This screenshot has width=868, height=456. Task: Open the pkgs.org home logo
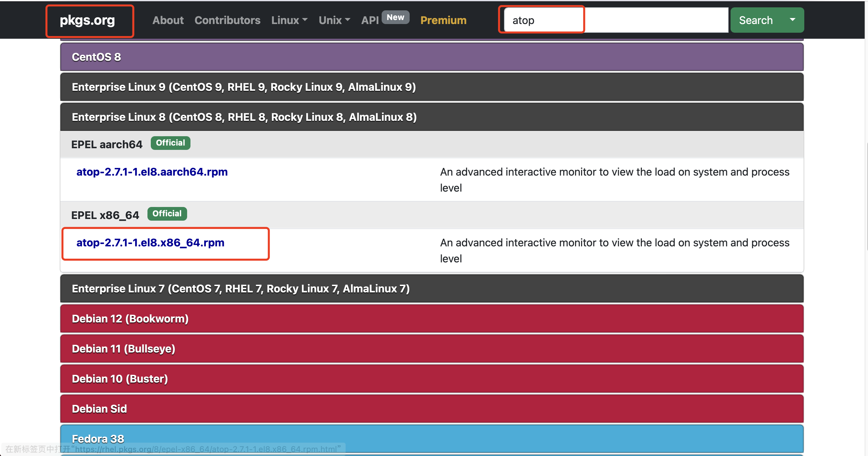87,21
